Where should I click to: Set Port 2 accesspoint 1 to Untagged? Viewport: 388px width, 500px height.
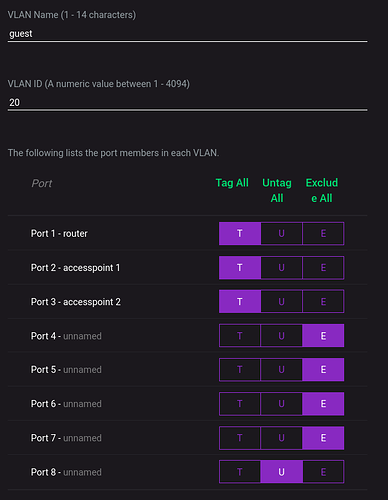[x=281, y=268]
